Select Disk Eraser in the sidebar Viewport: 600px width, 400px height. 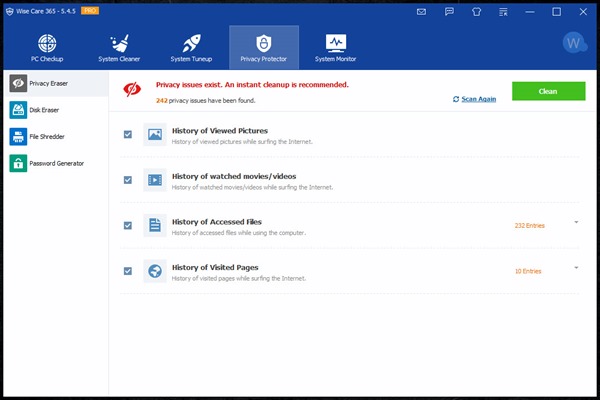[x=55, y=111]
